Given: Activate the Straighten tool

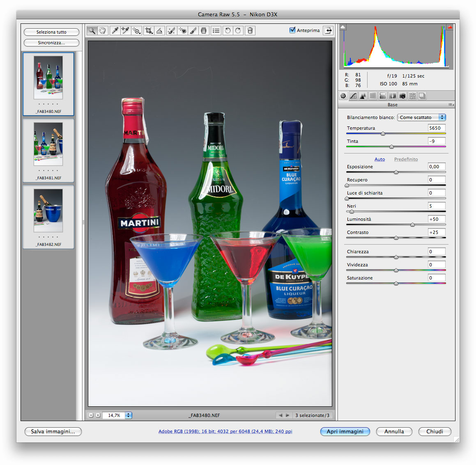Looking at the screenshot, I should [159, 30].
